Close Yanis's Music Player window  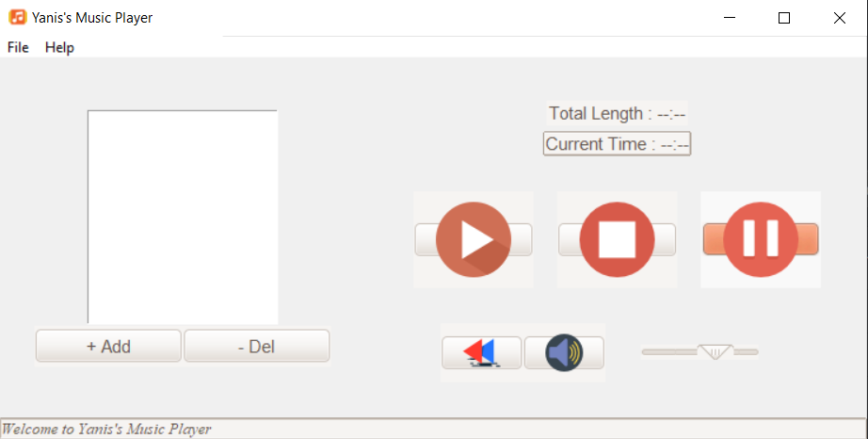[839, 18]
